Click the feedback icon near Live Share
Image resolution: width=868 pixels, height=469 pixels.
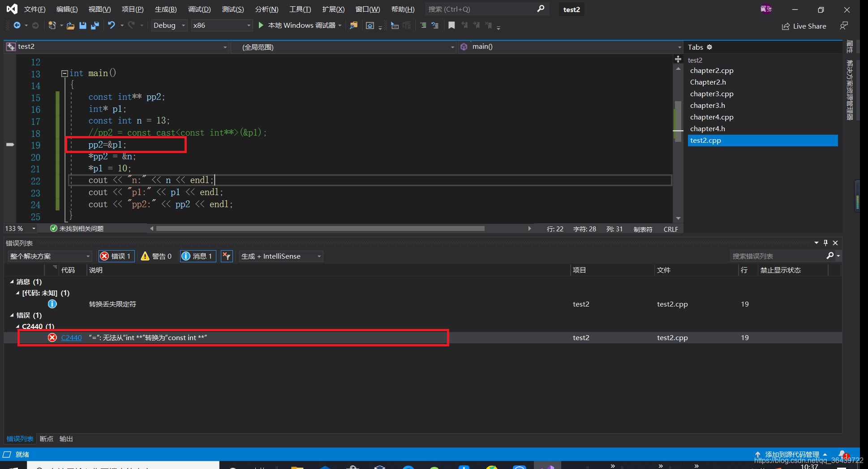(x=844, y=26)
